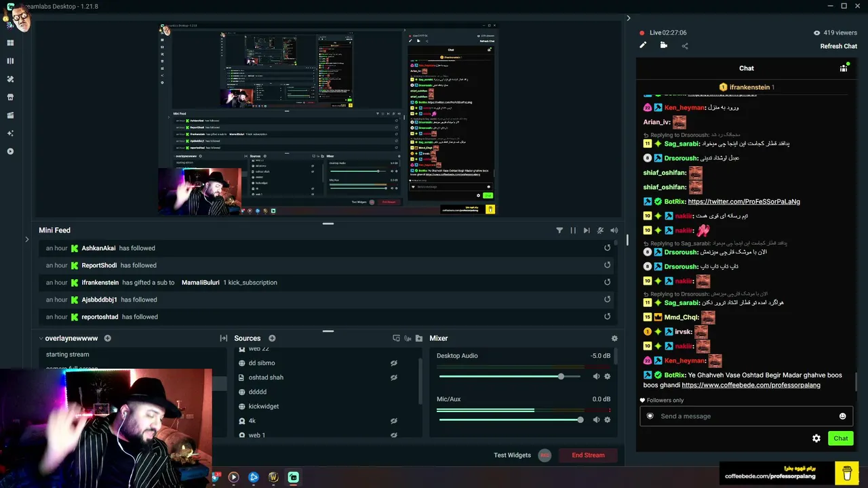The height and width of the screenshot is (488, 868).
Task: Replay ReportShodi follow alert
Action: coord(607,265)
